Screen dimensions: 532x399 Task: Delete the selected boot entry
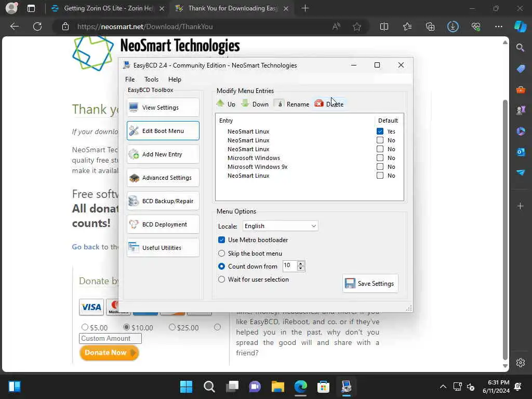(x=329, y=104)
